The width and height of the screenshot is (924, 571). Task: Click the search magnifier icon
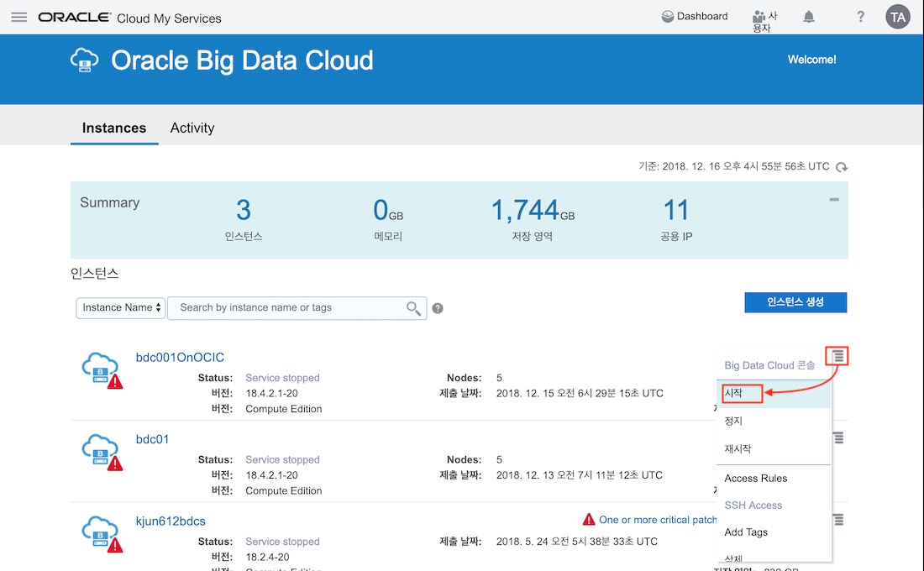click(413, 308)
